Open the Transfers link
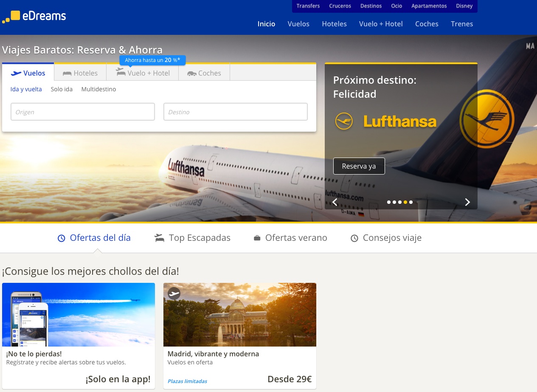The image size is (537, 392). [x=308, y=6]
